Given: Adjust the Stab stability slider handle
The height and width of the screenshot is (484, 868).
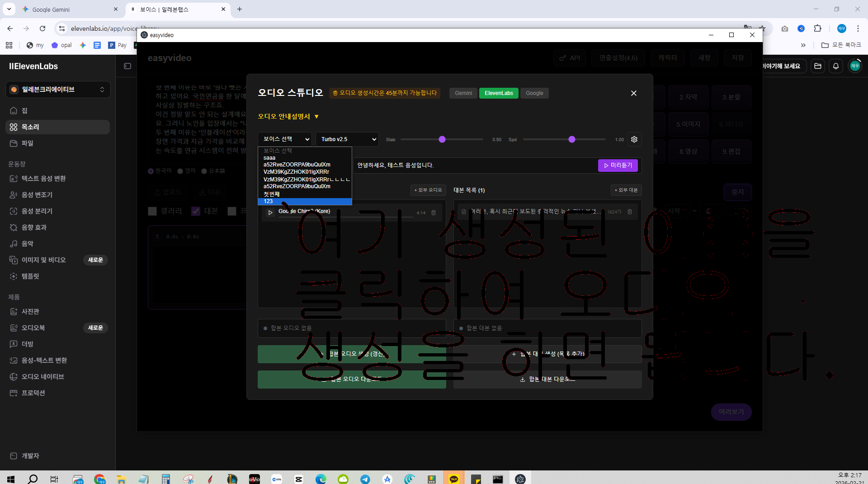Looking at the screenshot, I should (x=442, y=139).
